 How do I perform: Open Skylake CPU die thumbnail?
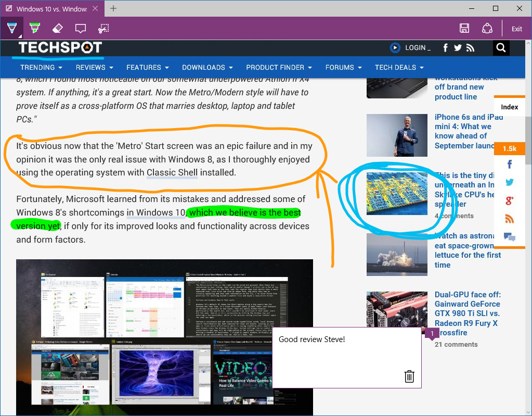pyautogui.click(x=397, y=194)
